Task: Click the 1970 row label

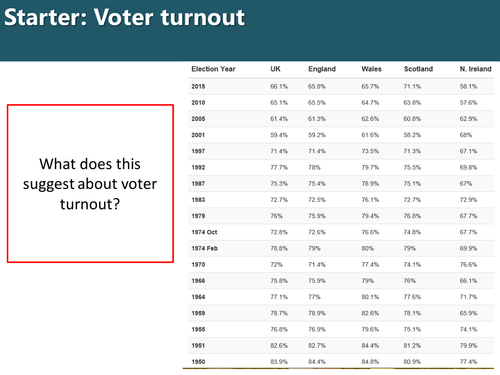Action: pos(198,265)
